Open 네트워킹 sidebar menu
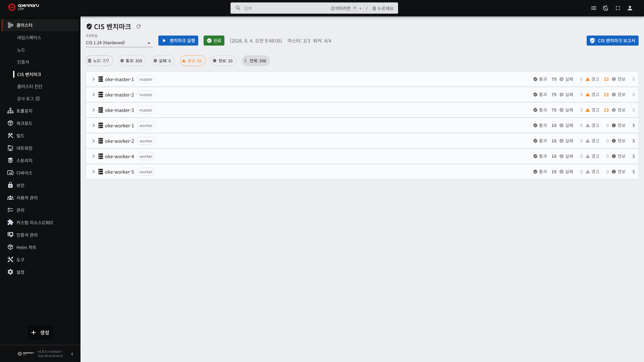 [x=40, y=148]
